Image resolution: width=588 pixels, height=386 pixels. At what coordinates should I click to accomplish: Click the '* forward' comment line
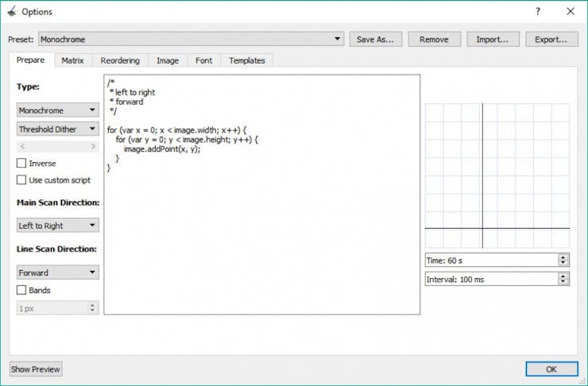[126, 102]
